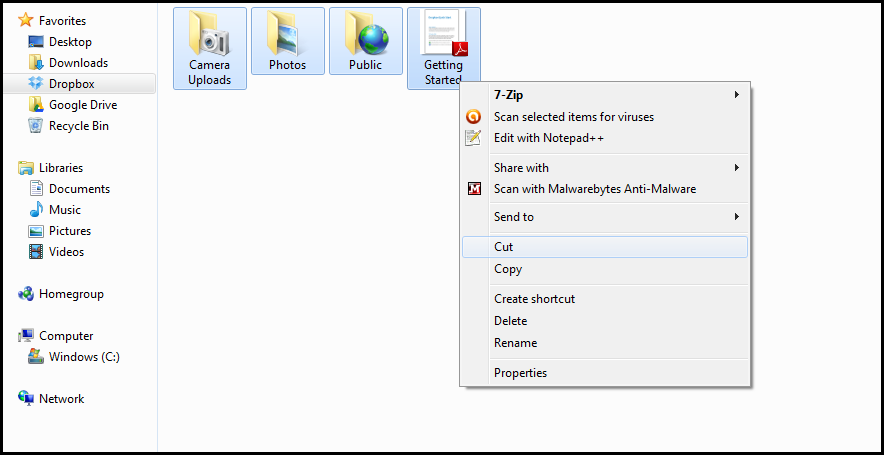This screenshot has height=455, width=884.
Task: Open Google Drive label in sidebar
Action: click(x=83, y=104)
